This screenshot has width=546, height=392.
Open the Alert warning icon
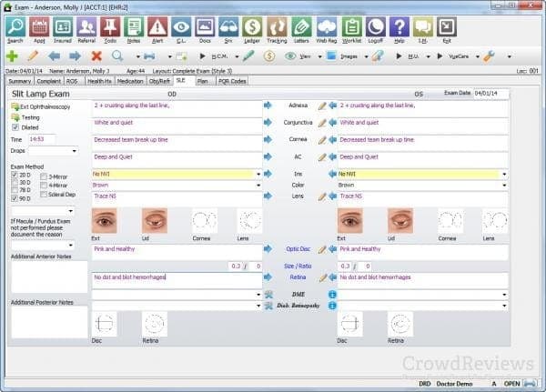coord(157,30)
